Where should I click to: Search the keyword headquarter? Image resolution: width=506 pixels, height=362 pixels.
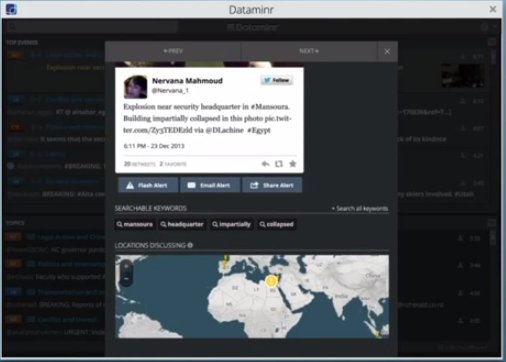click(x=182, y=224)
